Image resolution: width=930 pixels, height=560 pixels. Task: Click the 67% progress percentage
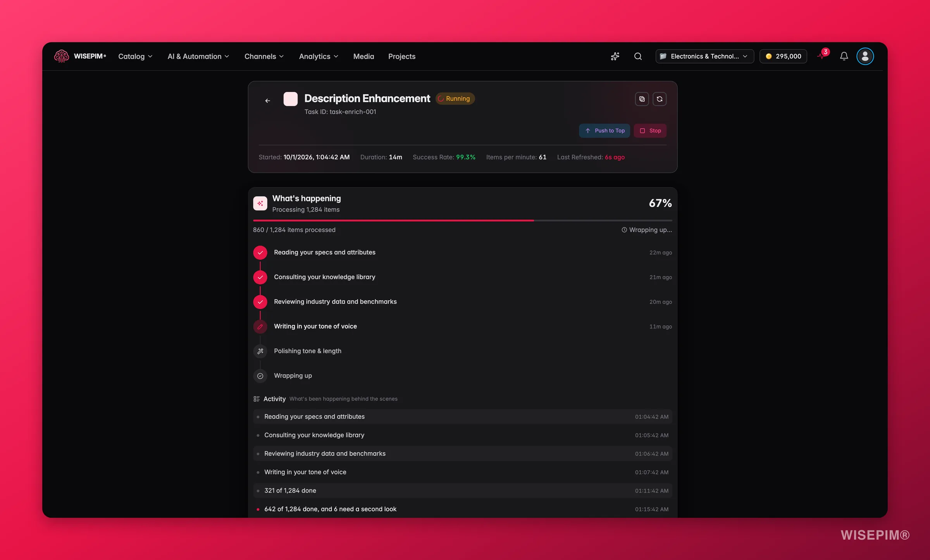point(660,203)
